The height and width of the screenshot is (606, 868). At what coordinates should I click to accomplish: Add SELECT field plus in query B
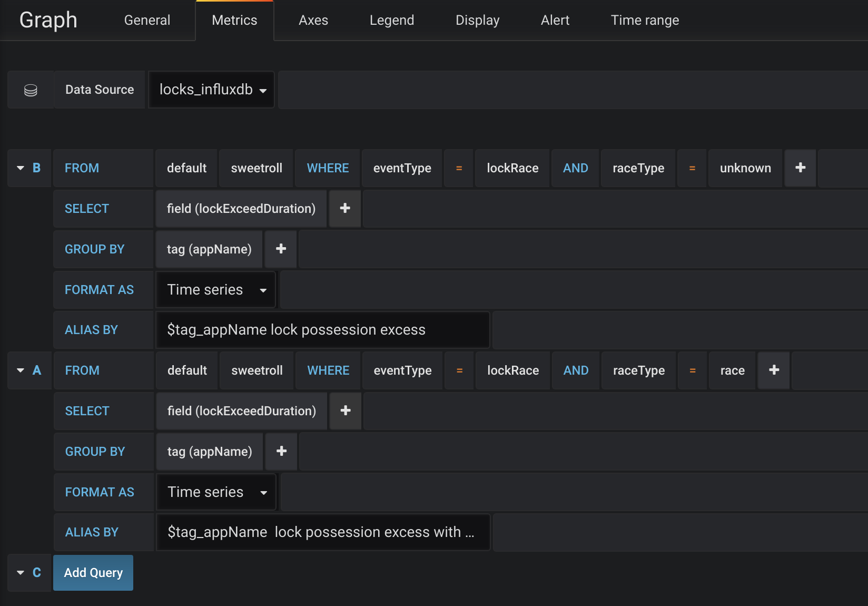click(x=345, y=209)
